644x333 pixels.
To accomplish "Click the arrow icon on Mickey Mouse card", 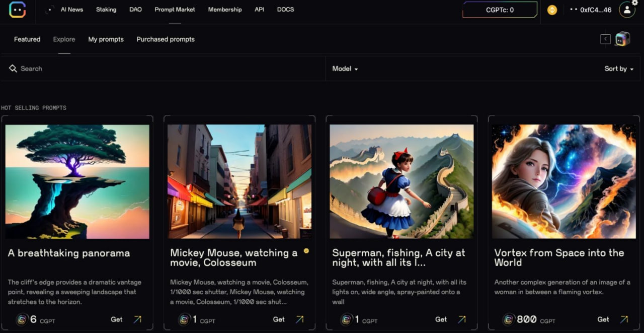I will 300,319.
